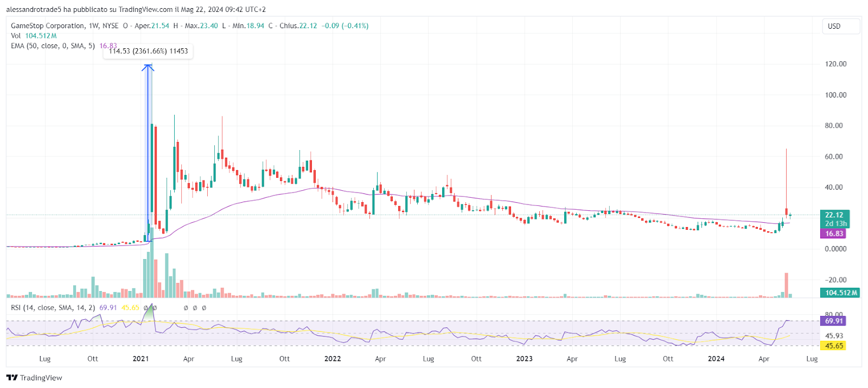Select the EMA (50, close, 0, SMA, 5) legend

[x=53, y=46]
